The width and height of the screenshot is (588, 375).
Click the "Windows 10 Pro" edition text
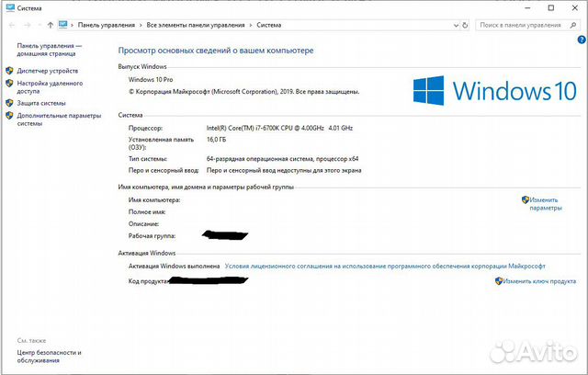point(151,79)
